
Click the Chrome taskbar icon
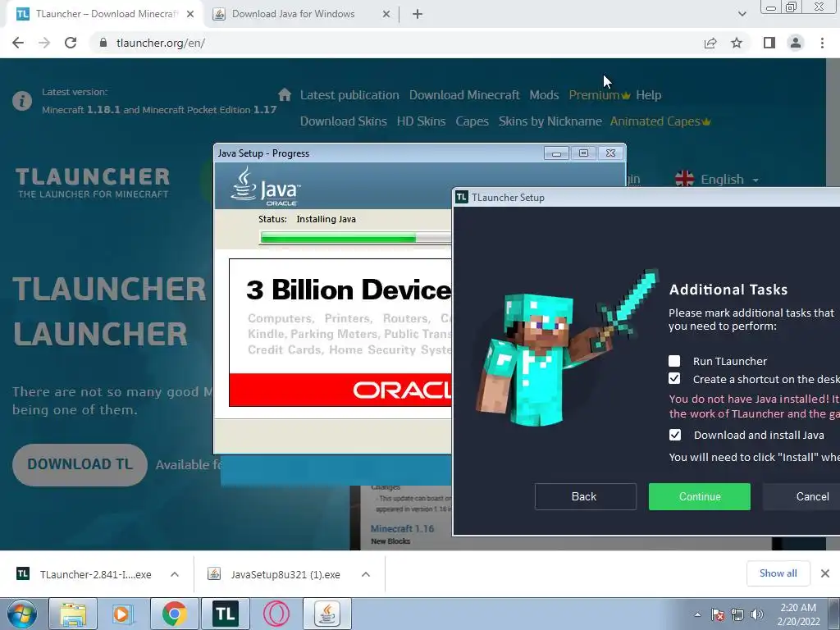click(x=174, y=614)
